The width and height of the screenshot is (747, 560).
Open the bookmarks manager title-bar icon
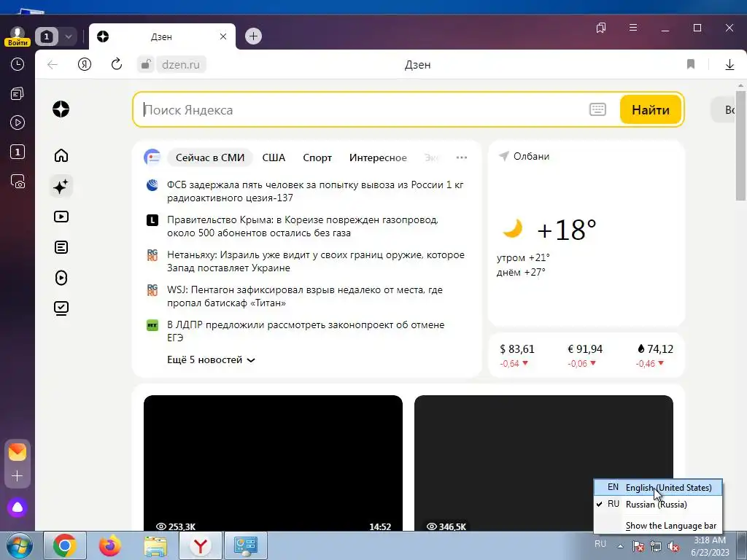601,28
